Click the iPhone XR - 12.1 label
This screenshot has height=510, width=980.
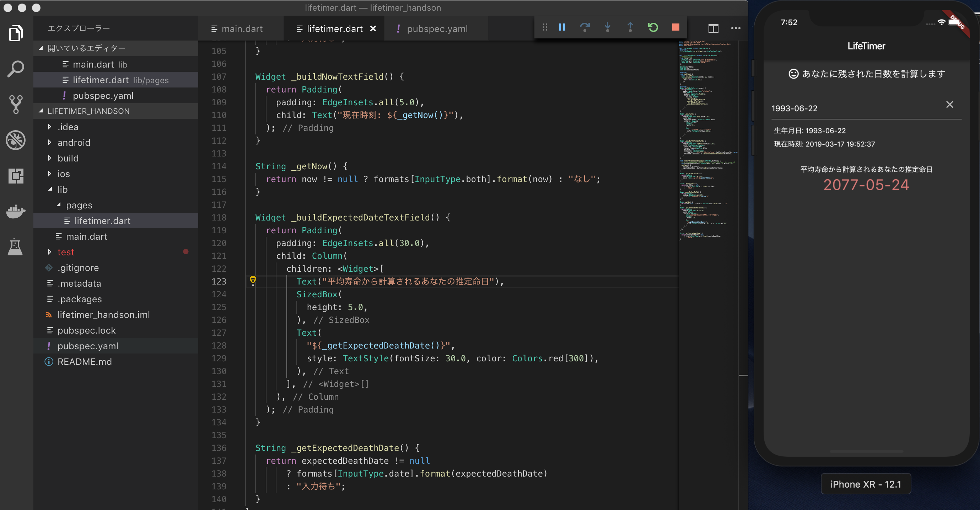[866, 484]
